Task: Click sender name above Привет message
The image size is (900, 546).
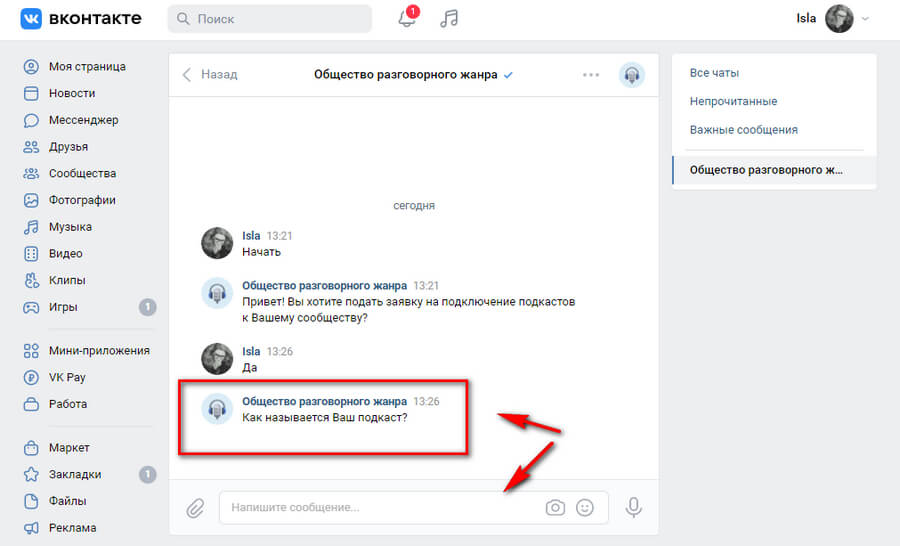Action: [x=324, y=286]
